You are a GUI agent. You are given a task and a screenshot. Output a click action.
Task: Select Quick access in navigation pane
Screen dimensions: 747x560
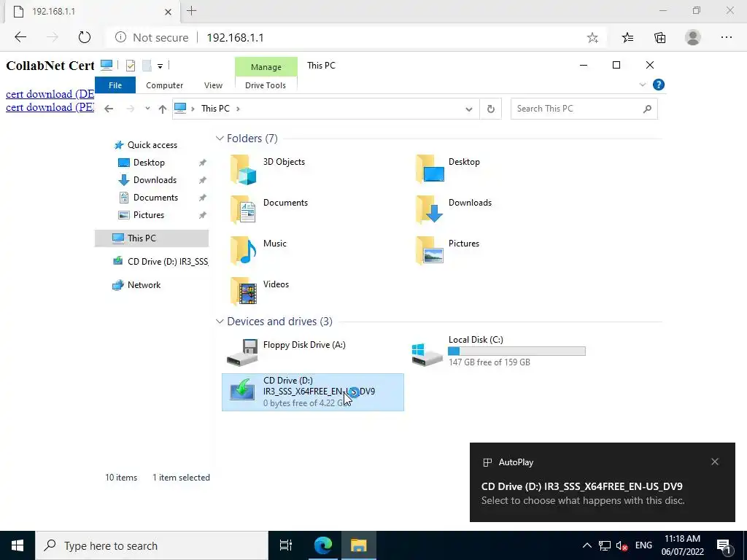click(x=152, y=145)
